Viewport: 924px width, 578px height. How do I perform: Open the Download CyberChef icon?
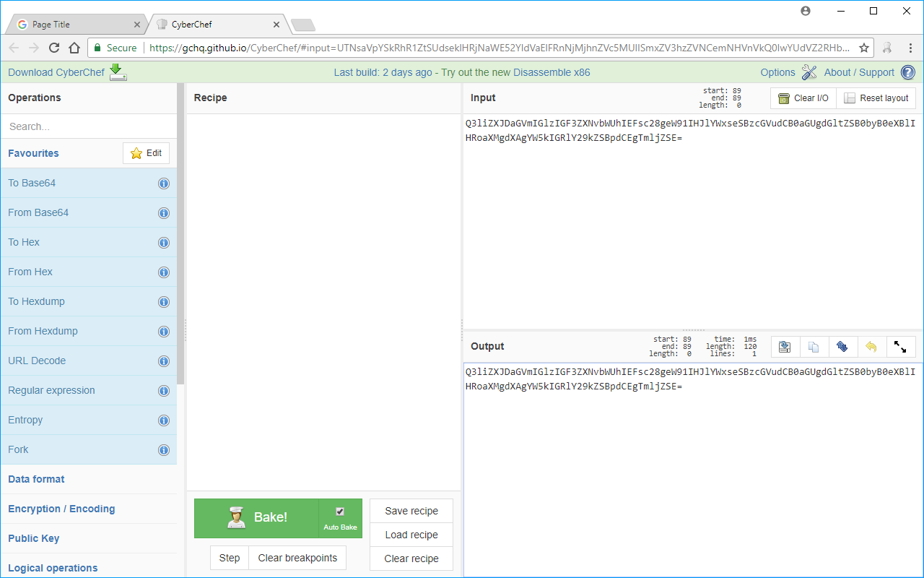(117, 72)
